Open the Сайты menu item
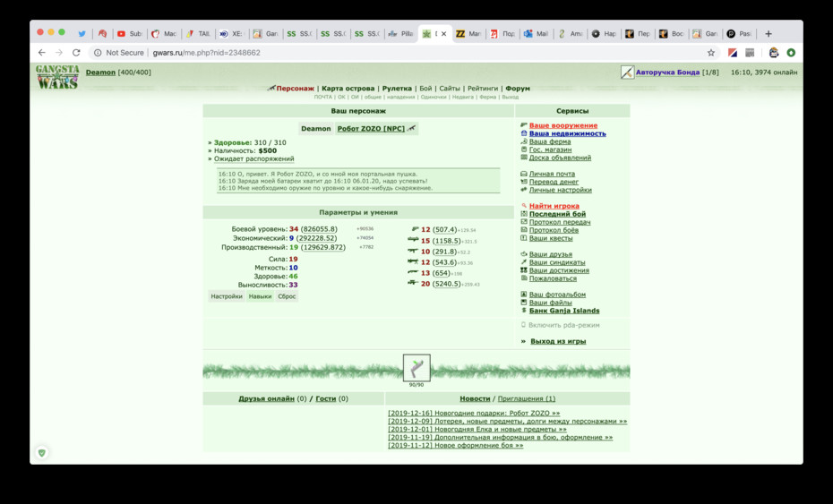 [450, 88]
